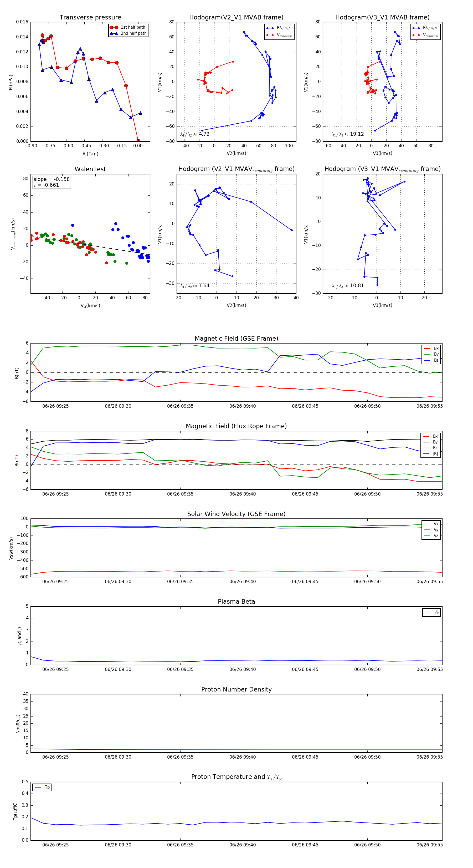Click the "Magnetic Field (Flux Rope Frame)" title
The width and height of the screenshot is (473, 868).
[236, 426]
